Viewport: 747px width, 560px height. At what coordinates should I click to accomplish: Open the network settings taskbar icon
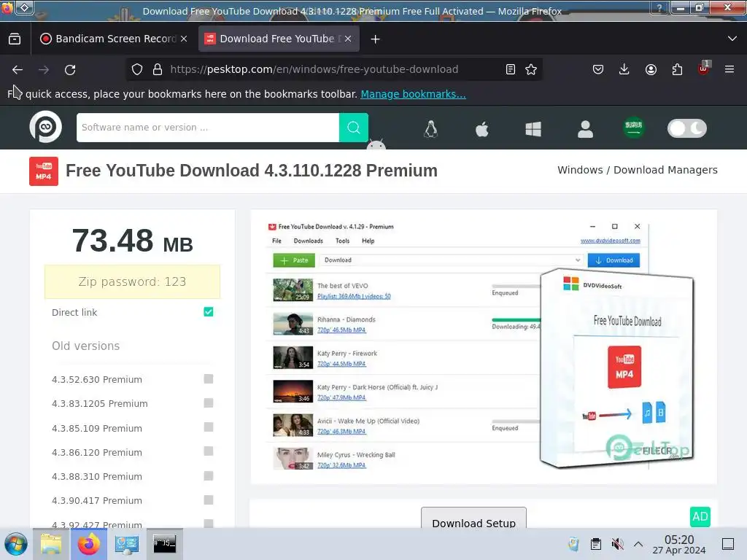click(127, 544)
